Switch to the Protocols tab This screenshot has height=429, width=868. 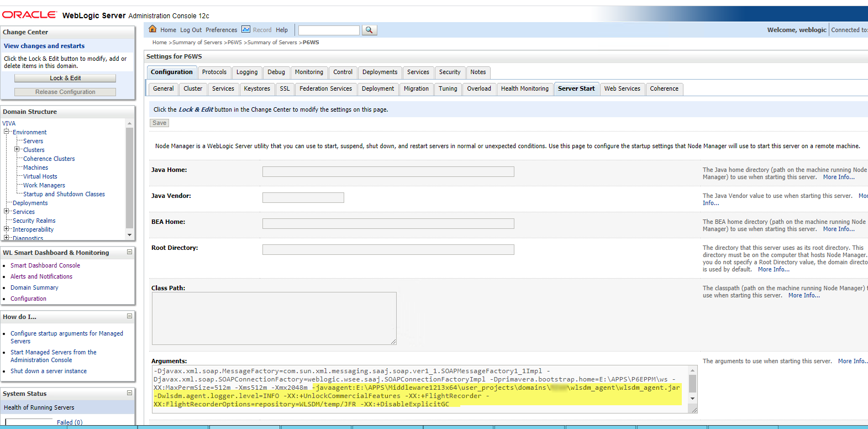214,72
